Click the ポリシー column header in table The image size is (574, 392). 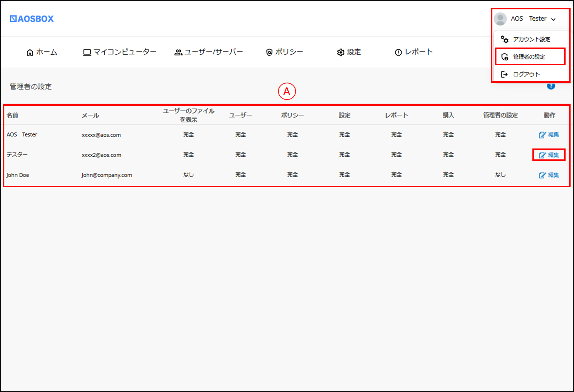coord(292,115)
